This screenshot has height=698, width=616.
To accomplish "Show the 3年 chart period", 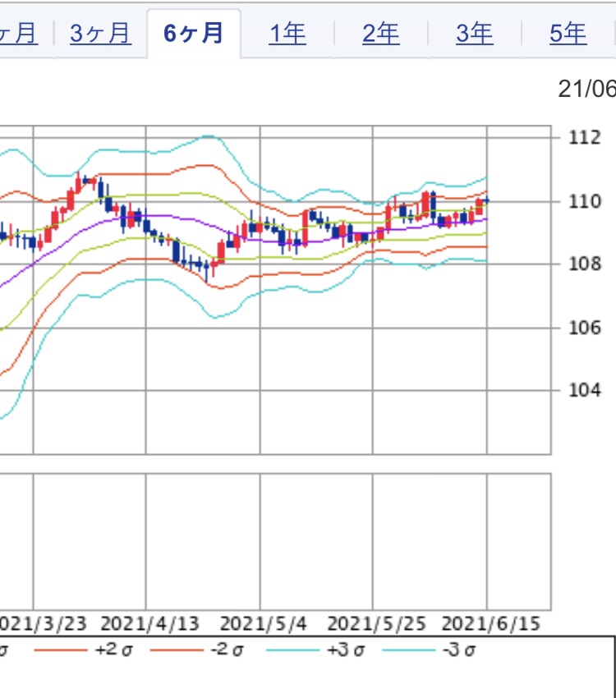I will [x=475, y=34].
